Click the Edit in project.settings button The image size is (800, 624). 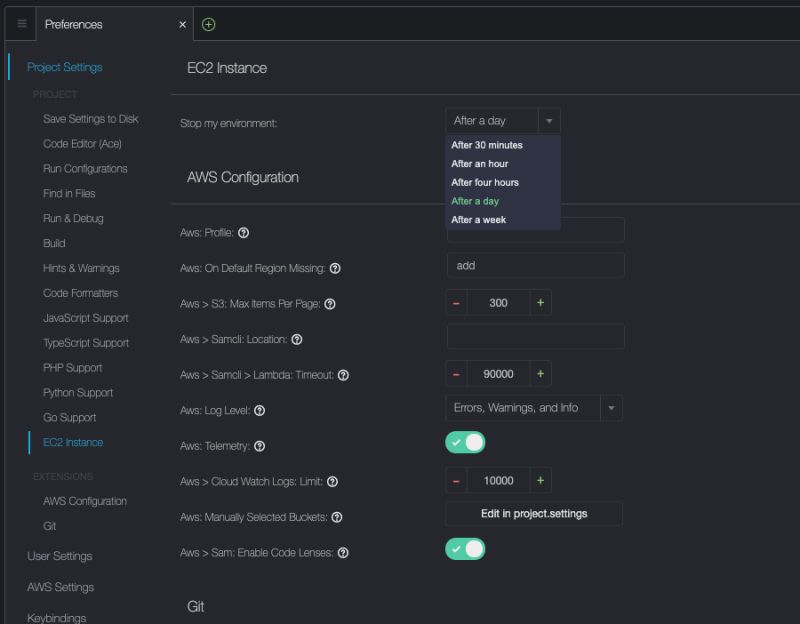coord(535,514)
